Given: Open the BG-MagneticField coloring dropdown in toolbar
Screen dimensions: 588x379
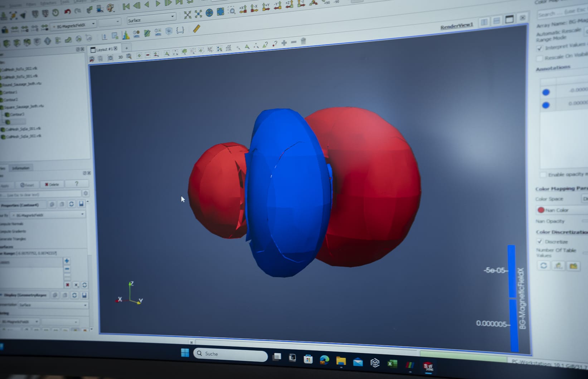Looking at the screenshot, I should point(73,25).
